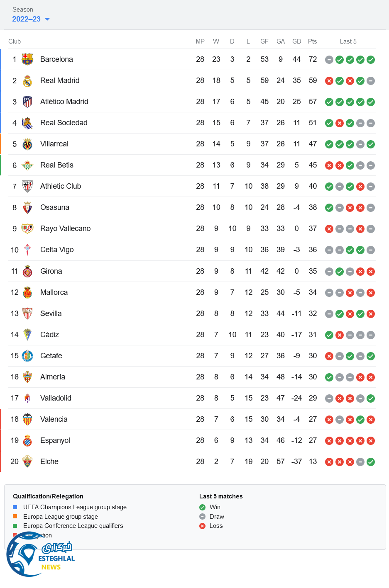Open the 2022–23 season dropdown
This screenshot has width=389, height=588.
pos(31,19)
